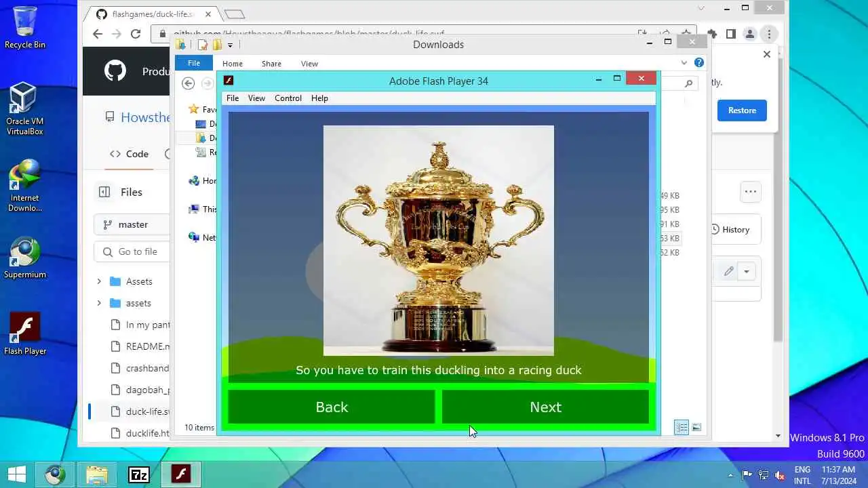Viewport: 868px width, 488px height.
Task: Open Supermium from the taskbar
Action: tap(56, 474)
